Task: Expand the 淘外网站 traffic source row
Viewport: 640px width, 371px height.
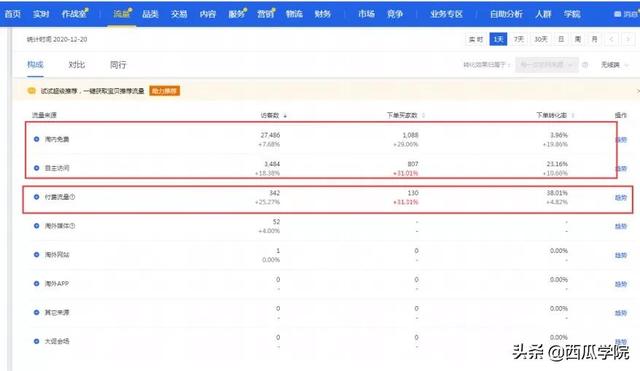Action: (36, 255)
